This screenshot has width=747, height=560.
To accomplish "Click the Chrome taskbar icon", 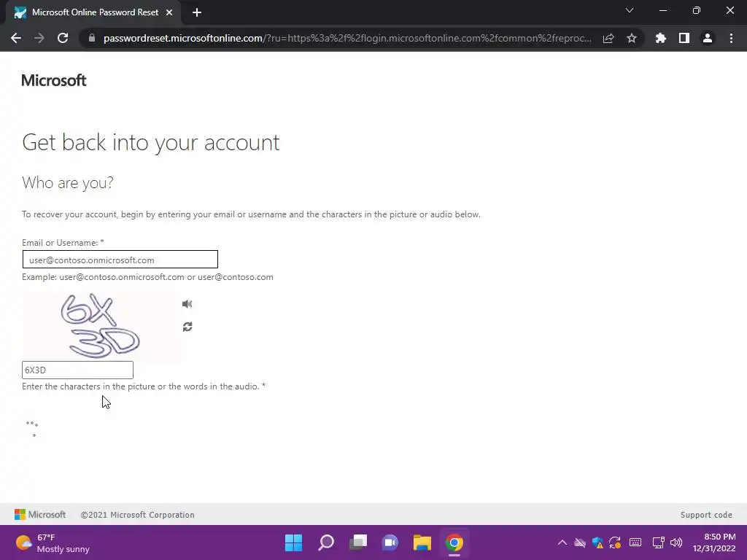I will tap(454, 542).
